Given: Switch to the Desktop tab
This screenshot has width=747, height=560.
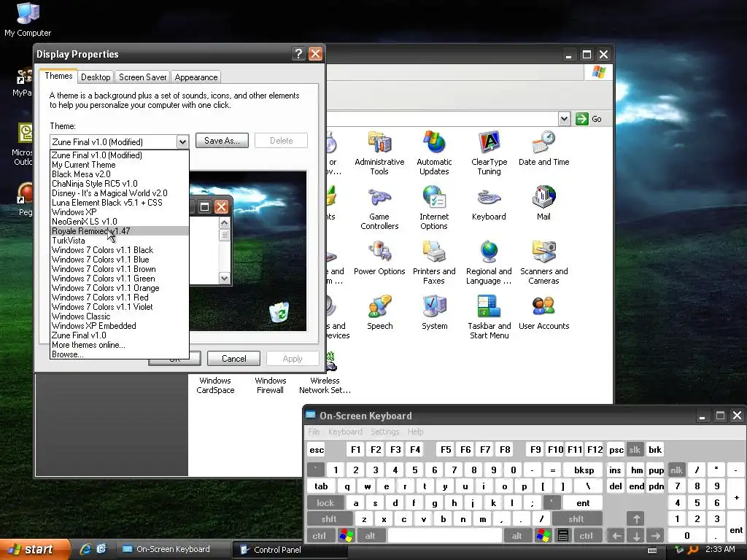Looking at the screenshot, I should point(96,77).
